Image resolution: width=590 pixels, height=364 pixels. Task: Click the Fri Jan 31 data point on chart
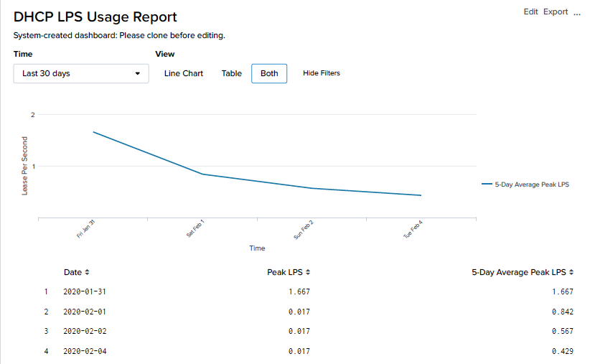(x=94, y=132)
